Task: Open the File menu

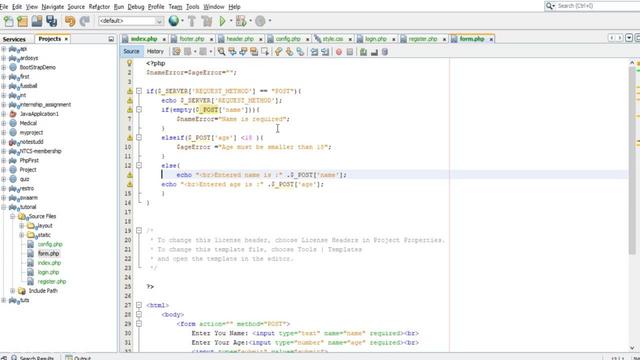Action: coord(4,7)
